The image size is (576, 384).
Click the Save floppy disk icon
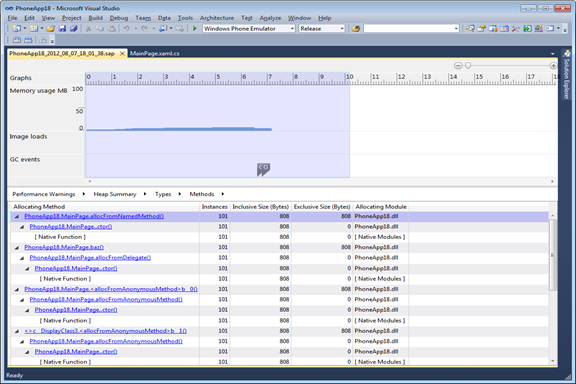coord(62,28)
